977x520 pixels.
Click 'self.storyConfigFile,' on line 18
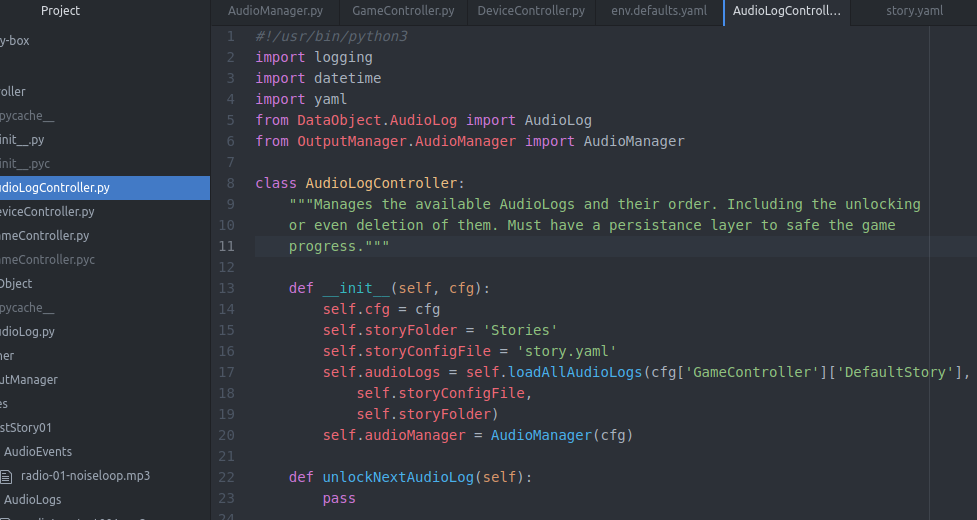pos(444,393)
